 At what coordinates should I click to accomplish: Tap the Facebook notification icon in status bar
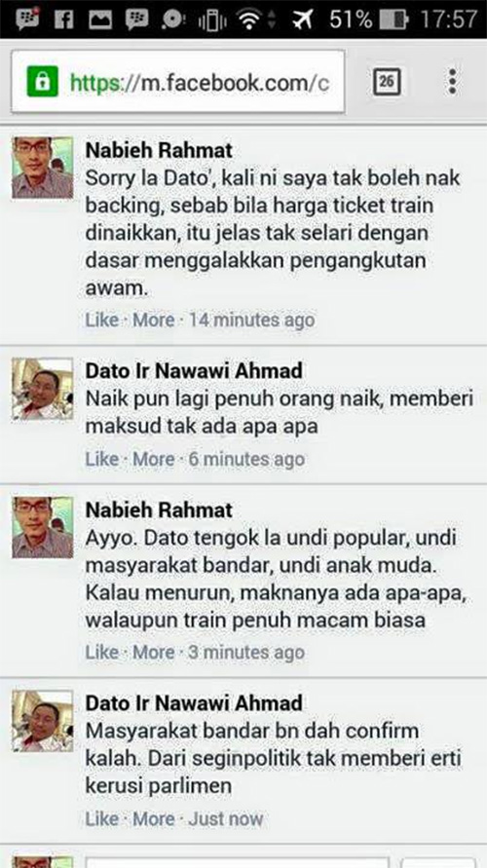tap(63, 19)
